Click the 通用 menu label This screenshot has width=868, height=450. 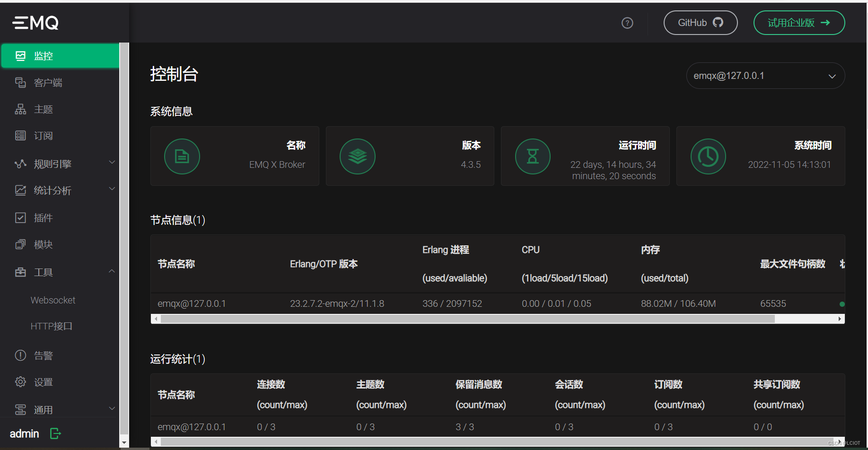43,410
